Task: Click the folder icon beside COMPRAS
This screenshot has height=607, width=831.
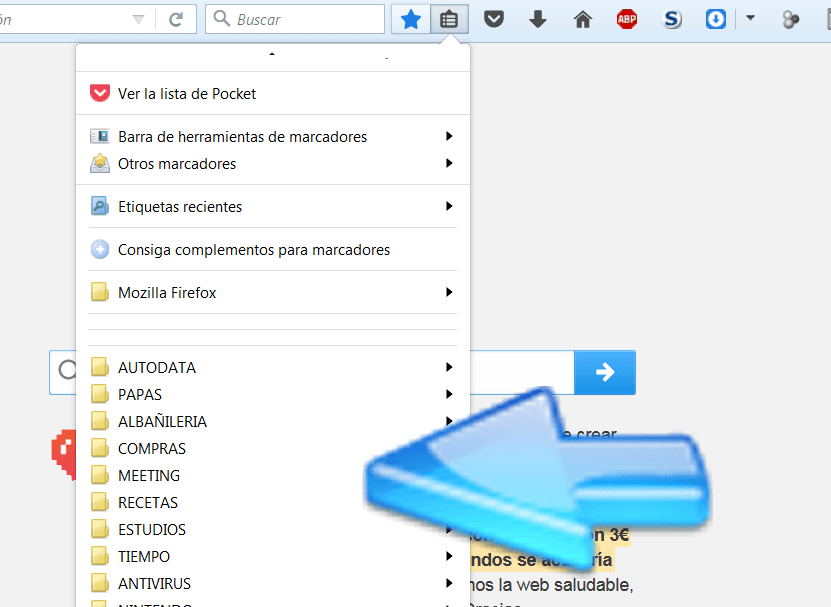Action: point(100,448)
